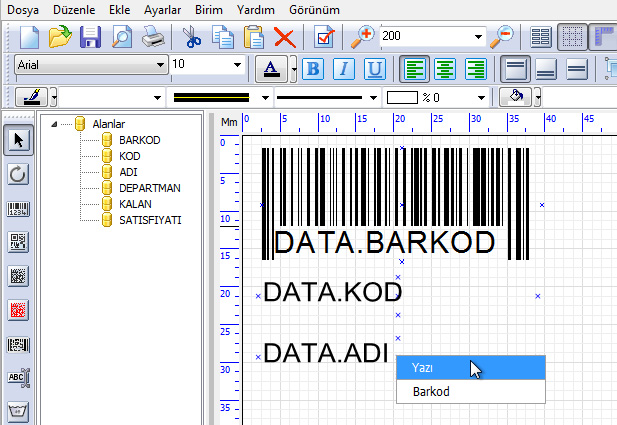This screenshot has width=617, height=425.
Task: Click the table rows layout icon
Action: coord(541,37)
